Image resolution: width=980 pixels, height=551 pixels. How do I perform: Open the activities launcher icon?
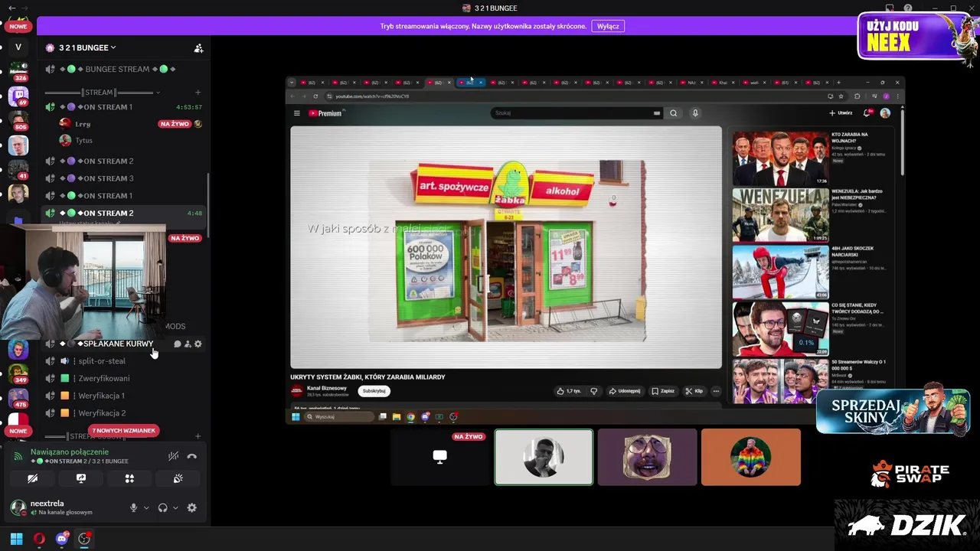[x=129, y=478]
